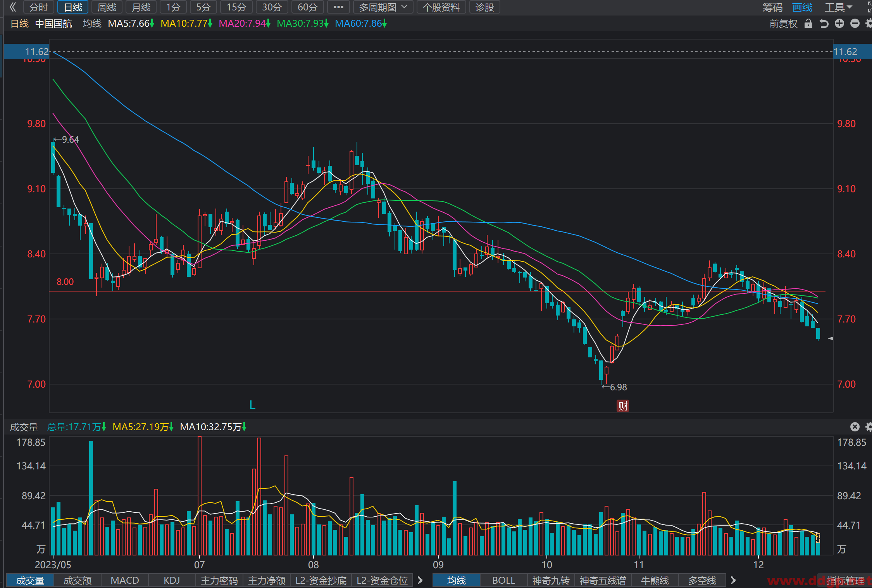Select the 8.00 red horizontal price line
This screenshot has height=588, width=872.
click(437, 291)
